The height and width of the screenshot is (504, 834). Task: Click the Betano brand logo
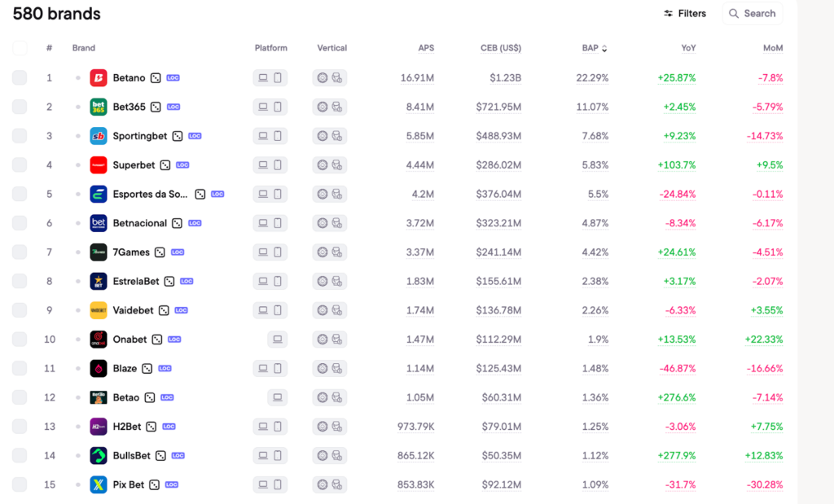pyautogui.click(x=99, y=78)
